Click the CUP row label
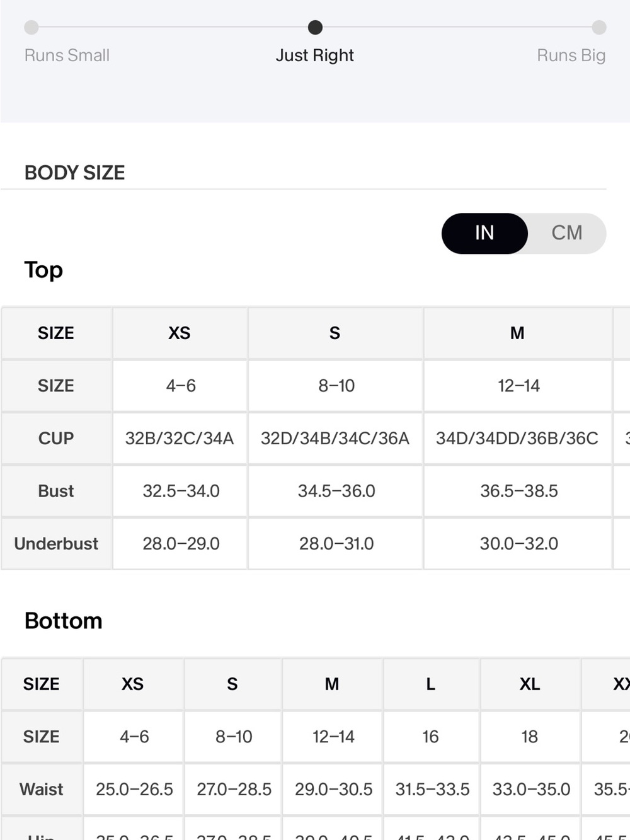 (x=56, y=438)
